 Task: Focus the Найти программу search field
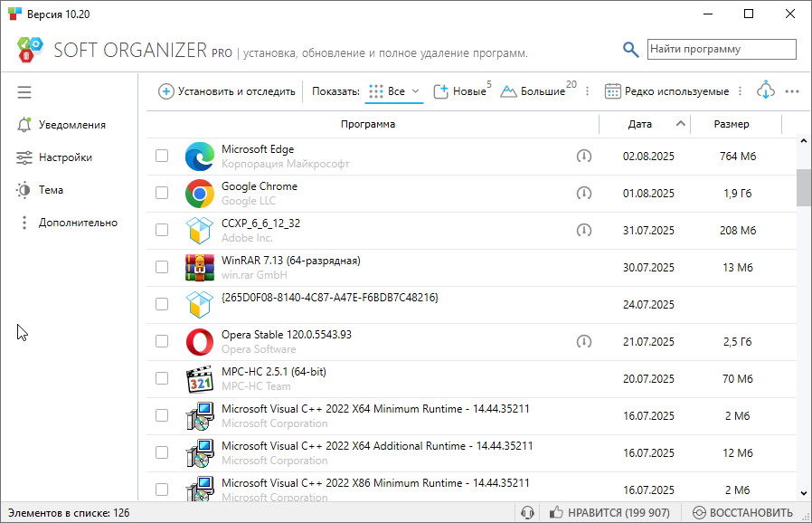tap(722, 49)
